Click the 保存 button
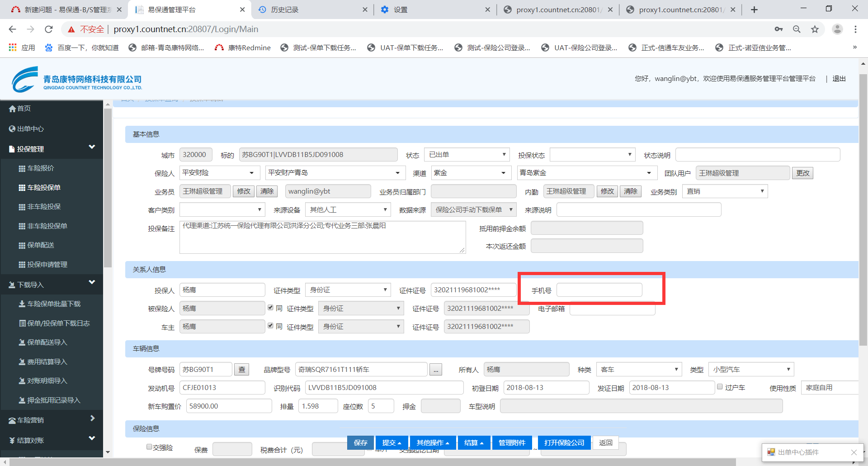The image size is (868, 466). pos(360,442)
